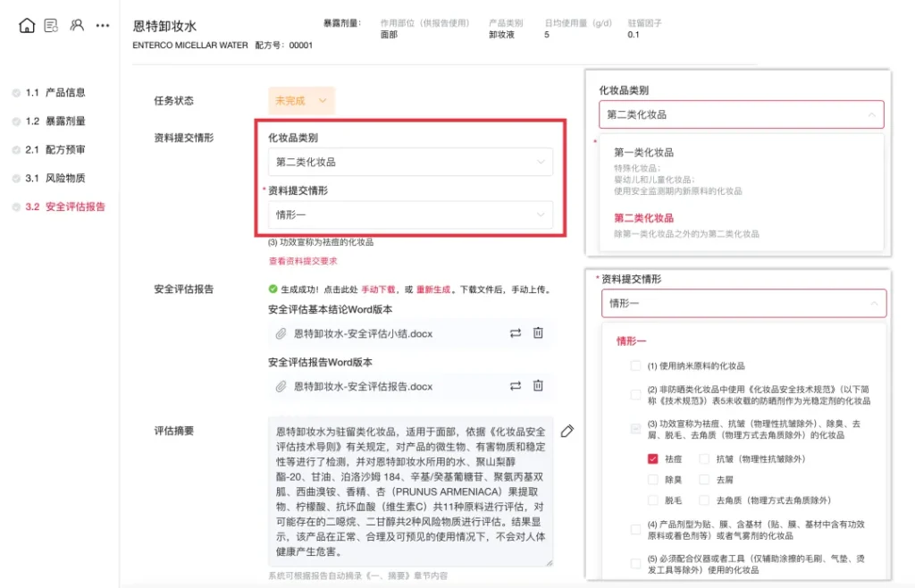Open the 未完成 task status dropdown
Viewport: 915px width, 588px height.
tap(301, 101)
